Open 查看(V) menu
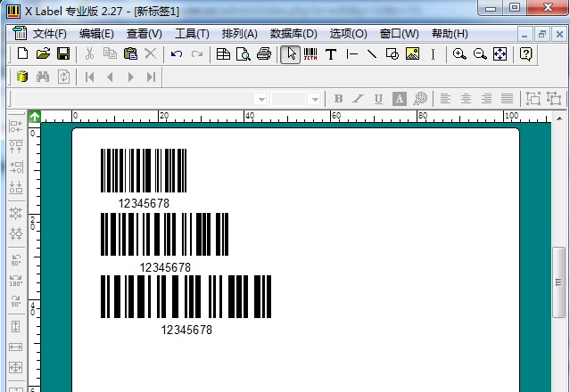 [x=145, y=34]
